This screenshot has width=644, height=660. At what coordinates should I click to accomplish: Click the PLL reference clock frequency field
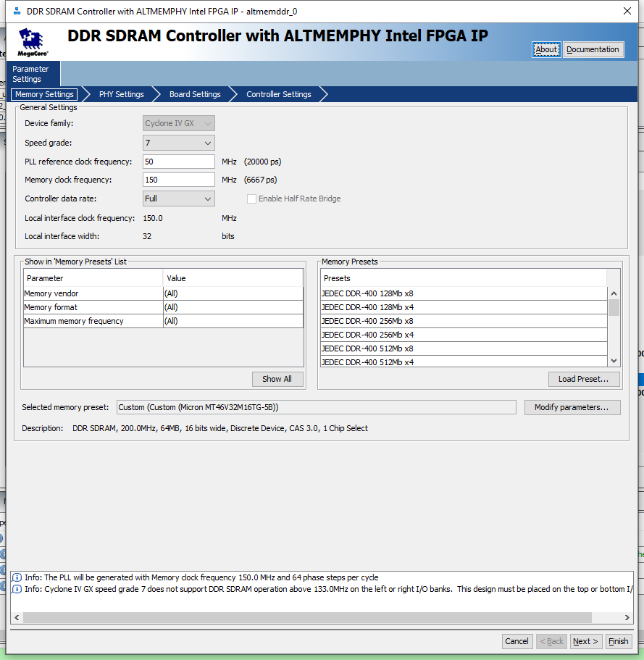click(x=178, y=162)
